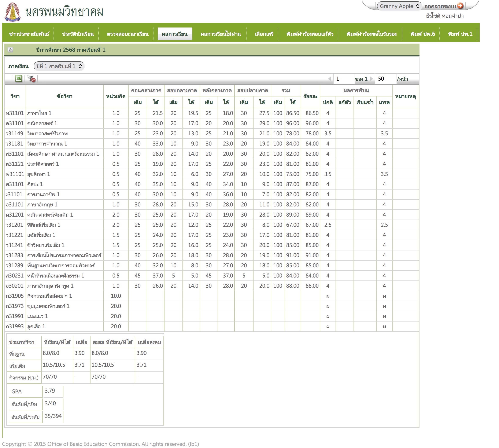Click ออกจากระบบ logout link

(x=440, y=6)
